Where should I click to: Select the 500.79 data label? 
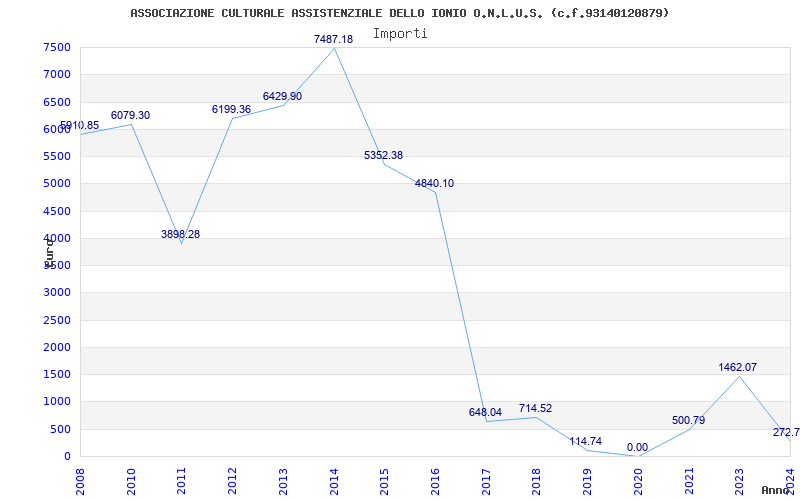(689, 420)
